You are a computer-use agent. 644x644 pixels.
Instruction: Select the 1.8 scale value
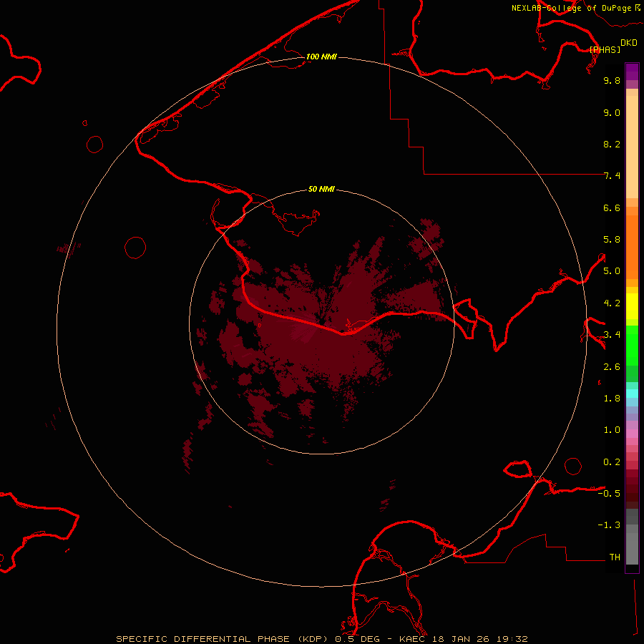click(612, 399)
